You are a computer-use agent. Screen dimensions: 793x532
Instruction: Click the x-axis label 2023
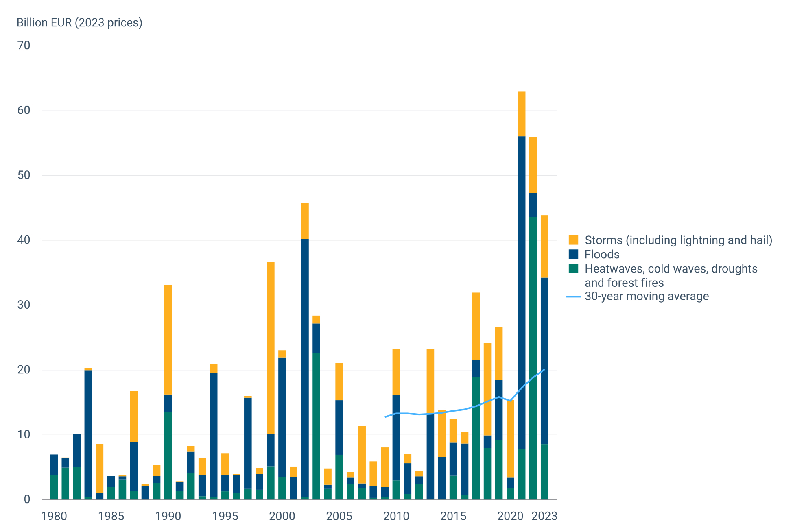point(544,516)
